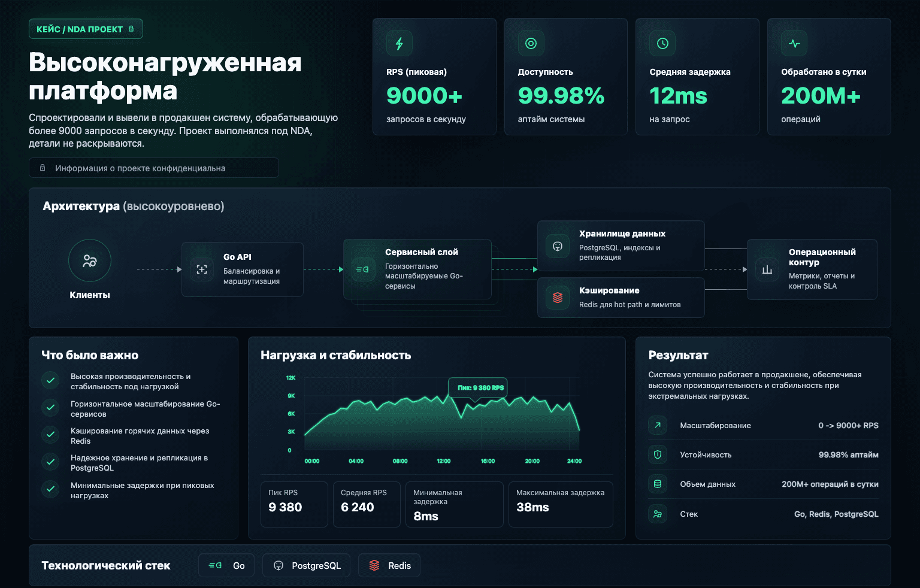
Task: Click checkmark next to Высокая производительность
Action: click(50, 380)
